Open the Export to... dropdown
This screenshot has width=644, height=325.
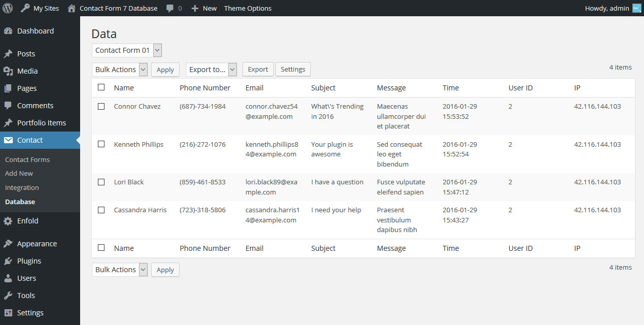[x=211, y=70]
